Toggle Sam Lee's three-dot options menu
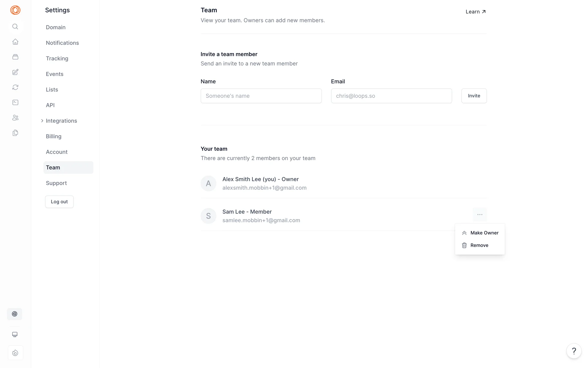This screenshot has width=588, height=368. [x=480, y=215]
